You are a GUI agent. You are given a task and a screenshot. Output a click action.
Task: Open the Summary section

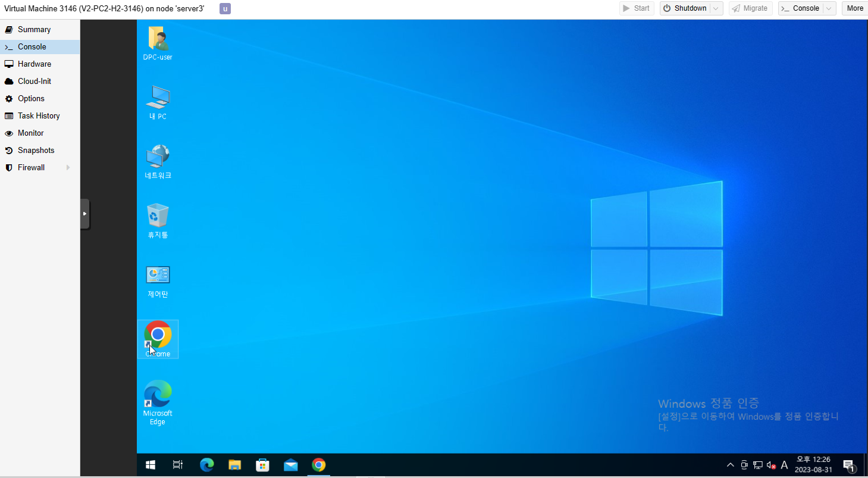click(40, 29)
